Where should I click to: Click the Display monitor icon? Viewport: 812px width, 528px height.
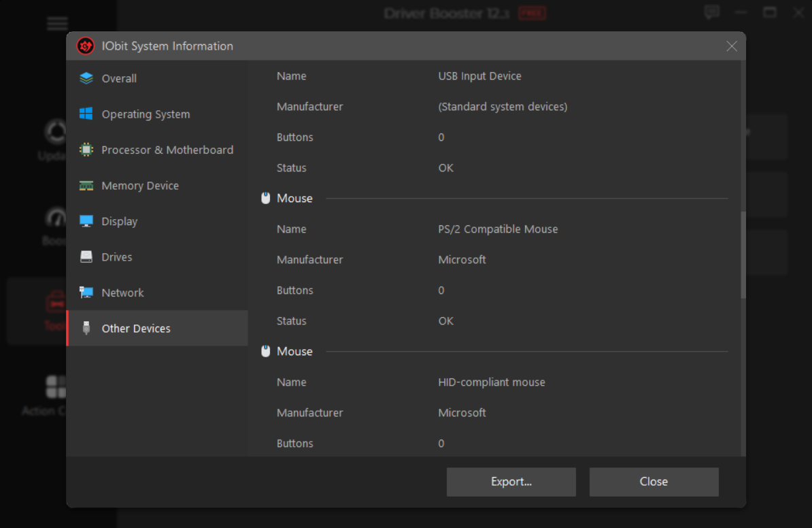coord(86,221)
